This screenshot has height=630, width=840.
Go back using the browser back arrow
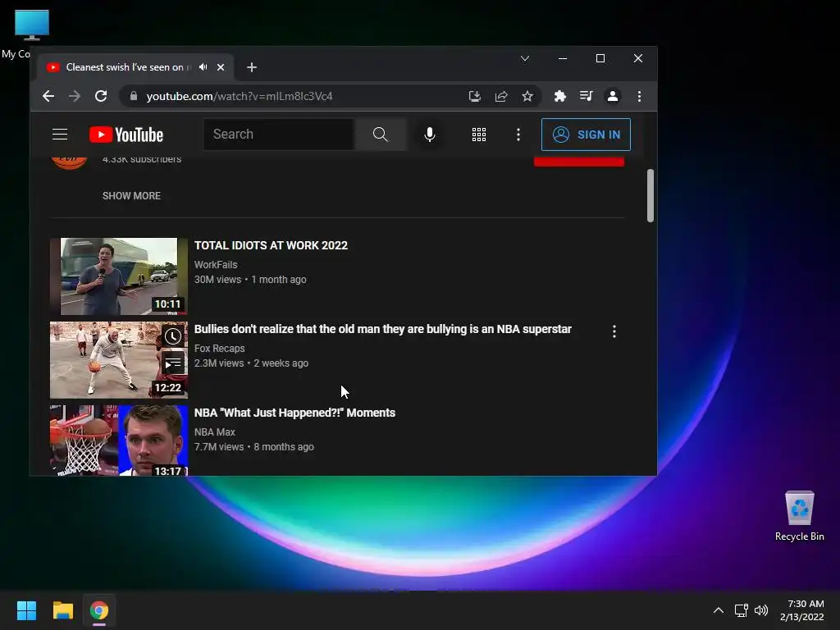(x=48, y=97)
